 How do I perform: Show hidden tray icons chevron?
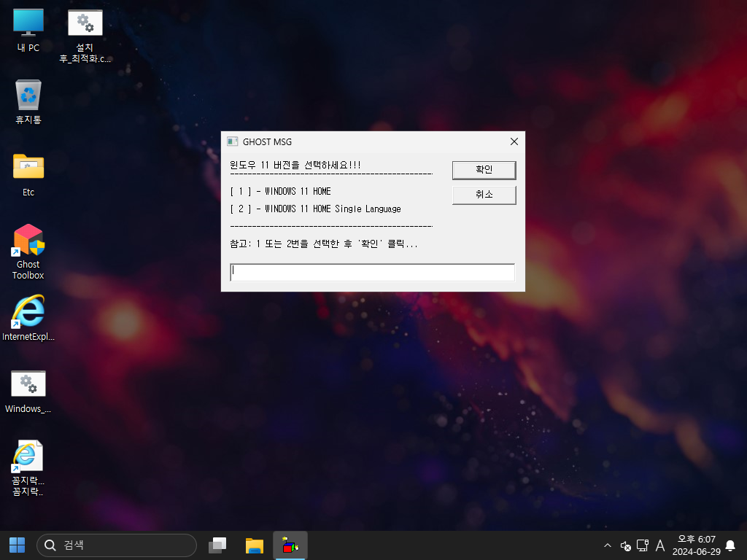point(608,545)
